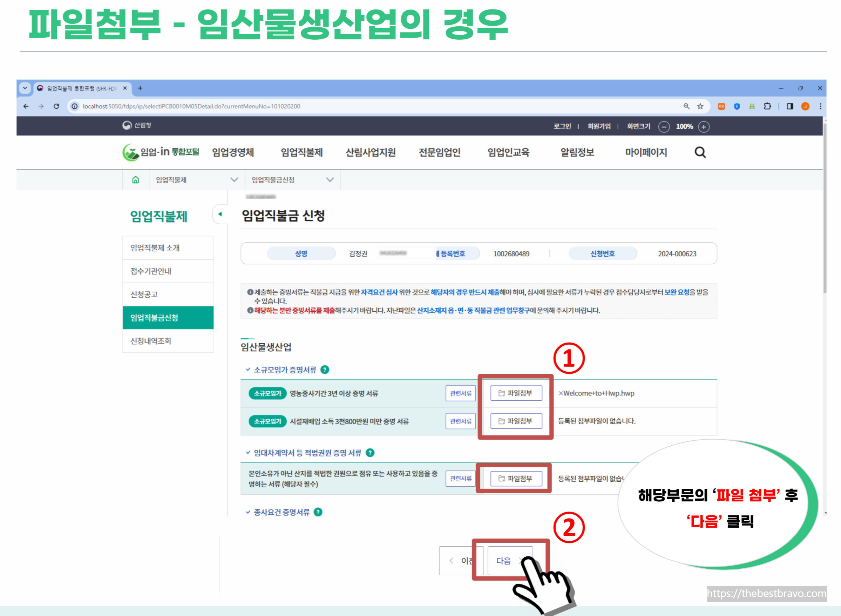Expand the 임업직불제 breadcrumb dropdown
841x616 pixels.
click(234, 180)
